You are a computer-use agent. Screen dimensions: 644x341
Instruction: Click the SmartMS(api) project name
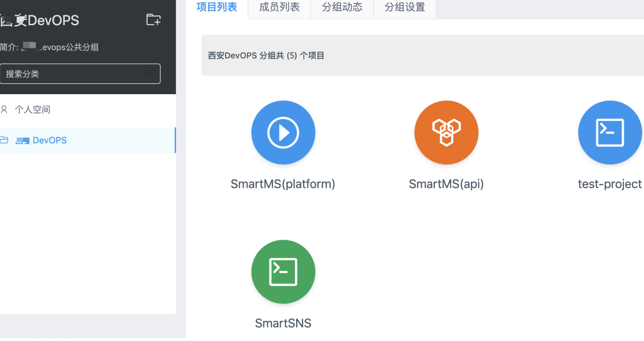click(x=446, y=184)
